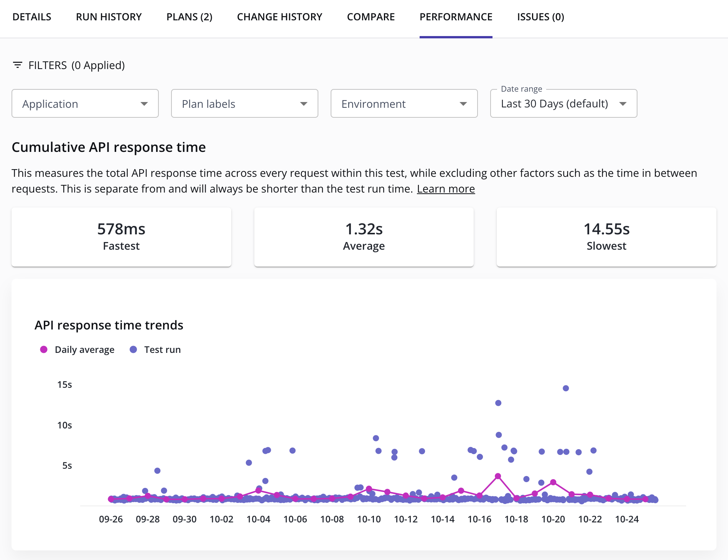Image resolution: width=728 pixels, height=560 pixels.
Task: Expand the Plan labels dropdown
Action: [245, 104]
